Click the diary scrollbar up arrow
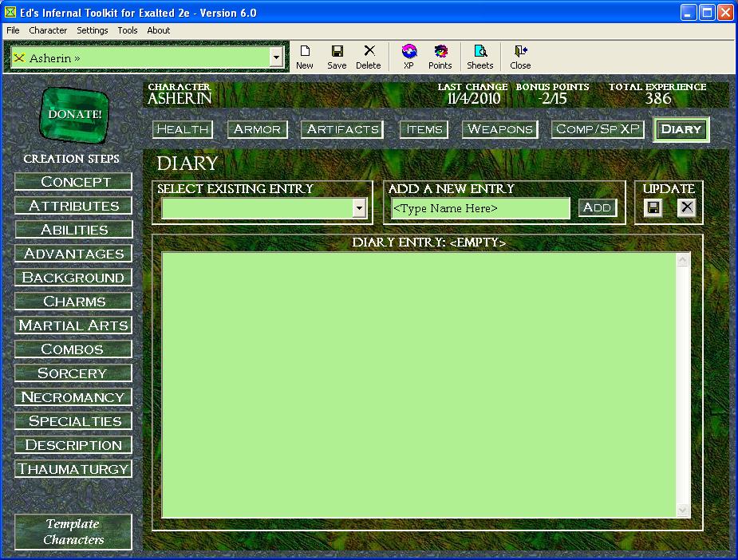This screenshot has height=560, width=738. 683,260
